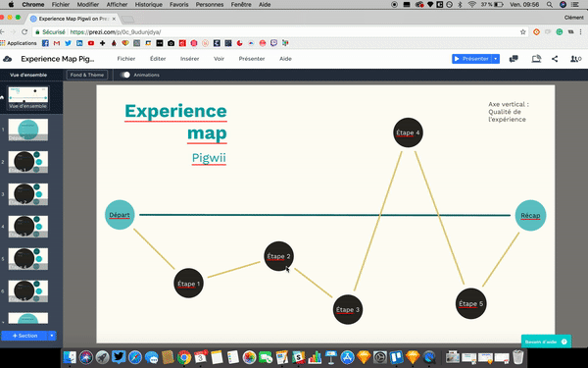588x368 pixels.
Task: Close the Experience Map browser tab
Action: [x=114, y=19]
